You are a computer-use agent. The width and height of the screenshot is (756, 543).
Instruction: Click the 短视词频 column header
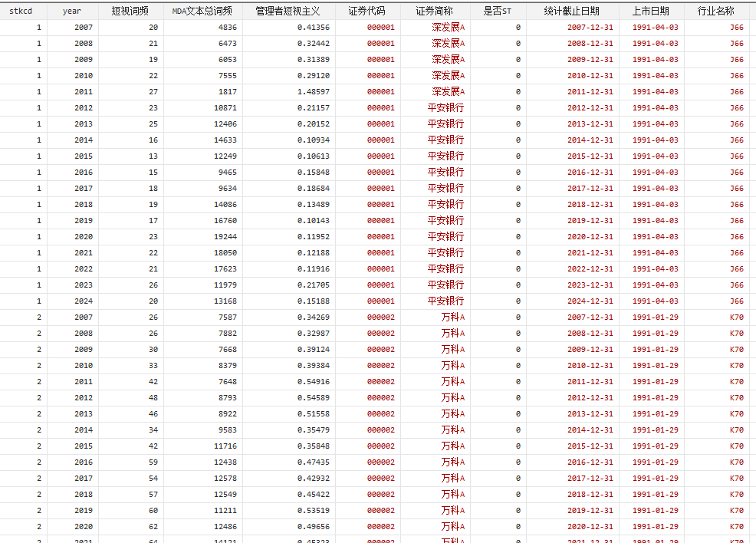[x=130, y=11]
